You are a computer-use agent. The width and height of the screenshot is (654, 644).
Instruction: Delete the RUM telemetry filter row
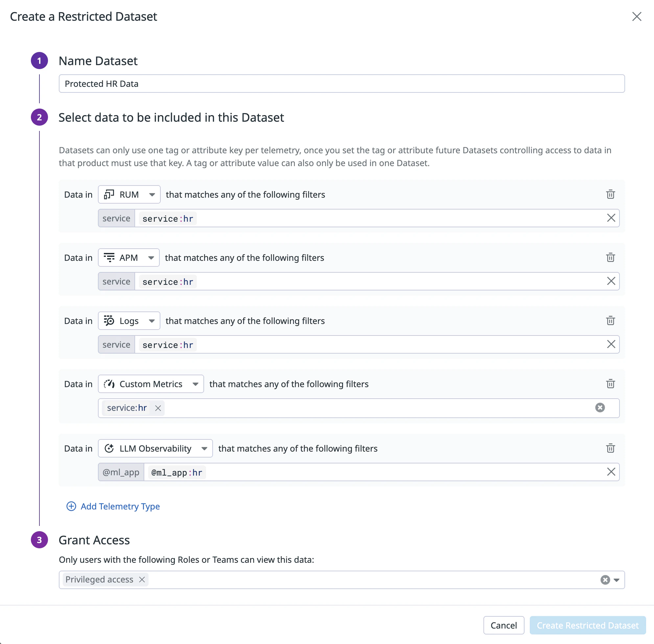(x=610, y=194)
